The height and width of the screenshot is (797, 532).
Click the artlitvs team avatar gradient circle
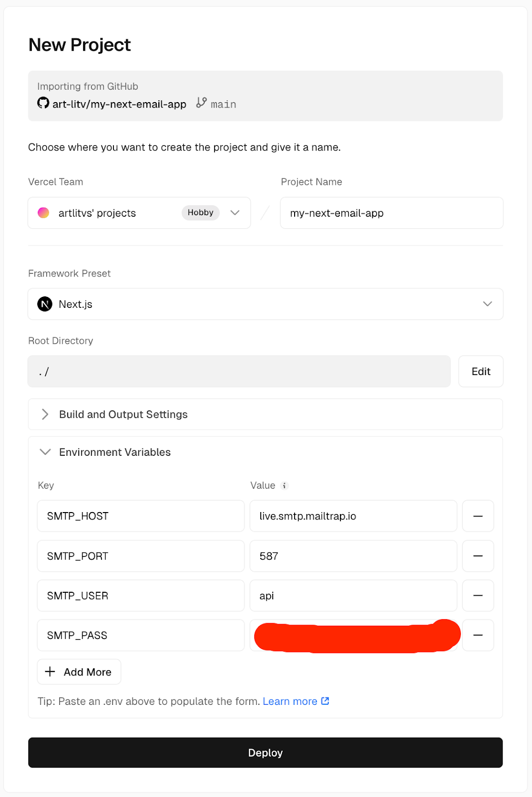click(x=44, y=213)
